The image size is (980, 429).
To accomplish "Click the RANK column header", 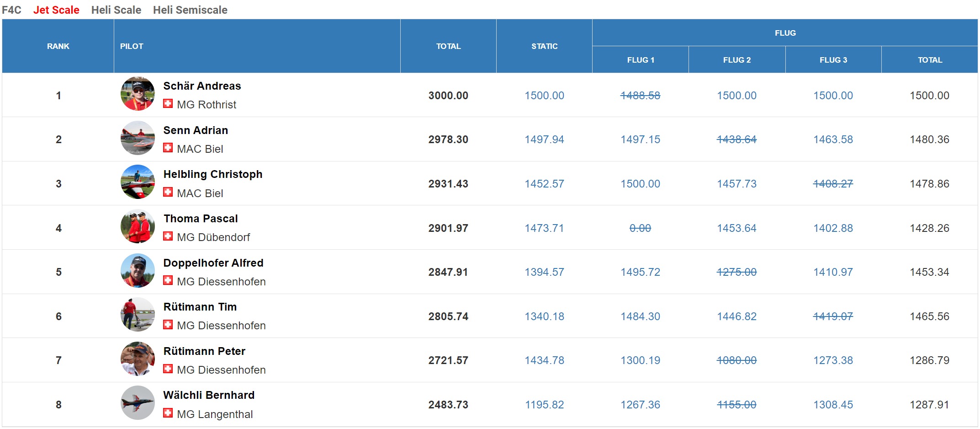I will [58, 46].
